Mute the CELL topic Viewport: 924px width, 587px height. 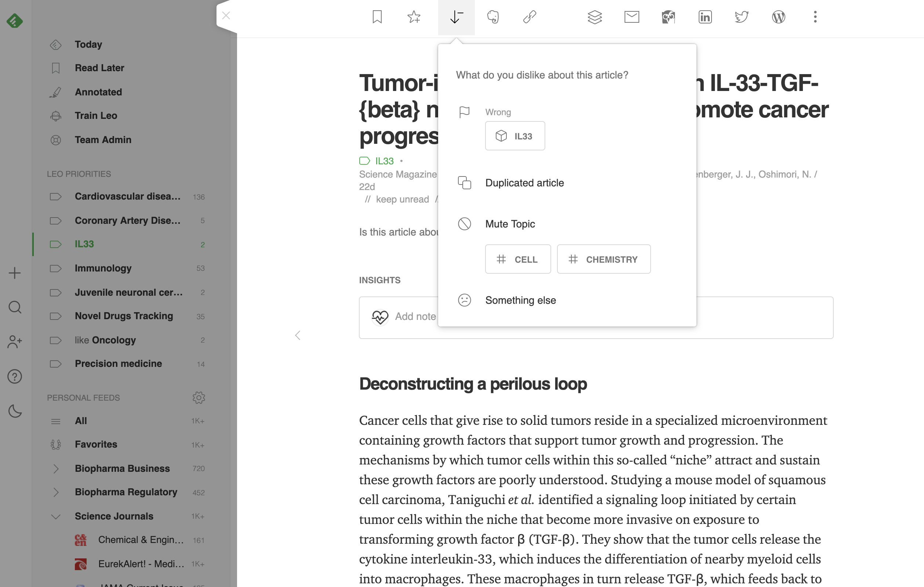pyautogui.click(x=518, y=259)
